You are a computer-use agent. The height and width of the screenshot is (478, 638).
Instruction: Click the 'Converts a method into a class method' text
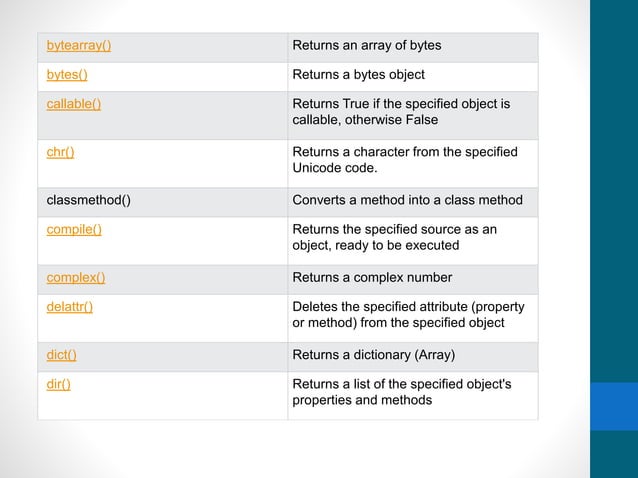click(x=407, y=200)
